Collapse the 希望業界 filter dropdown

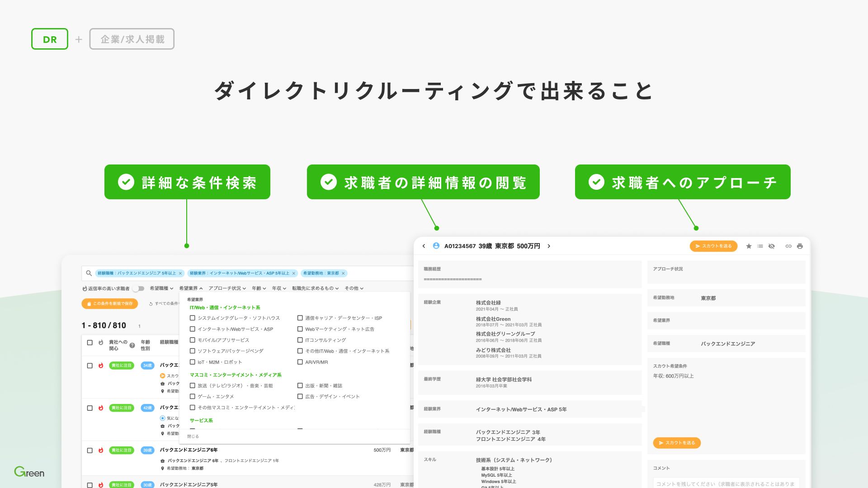click(191, 288)
